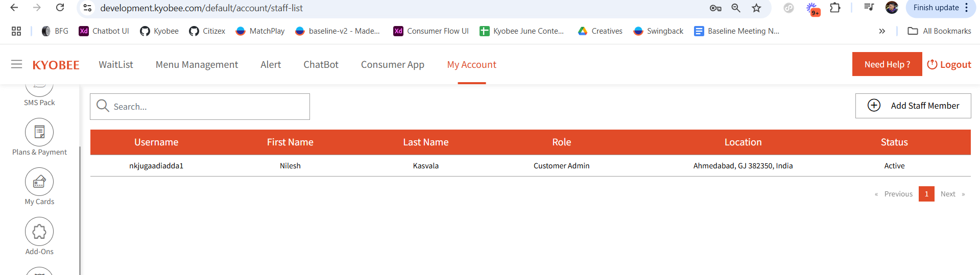Open the WaitList tab

tap(116, 65)
